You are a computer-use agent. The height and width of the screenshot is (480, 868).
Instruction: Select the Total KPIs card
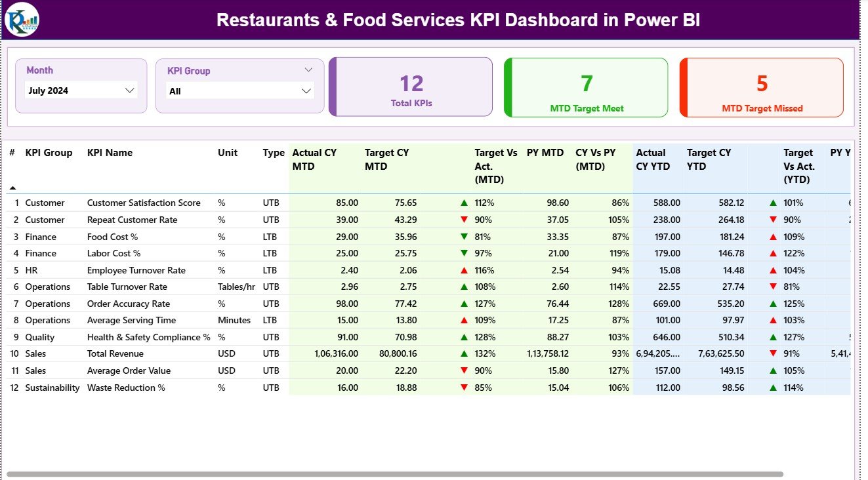pos(411,87)
